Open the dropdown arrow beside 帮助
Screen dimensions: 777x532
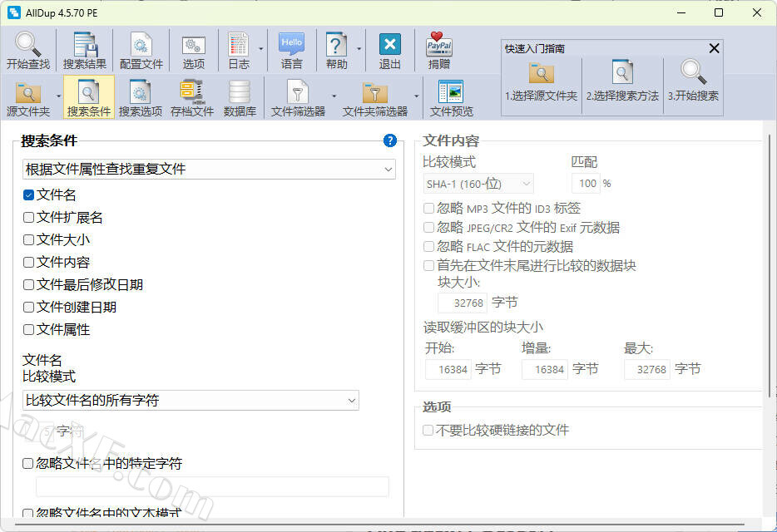[359, 49]
